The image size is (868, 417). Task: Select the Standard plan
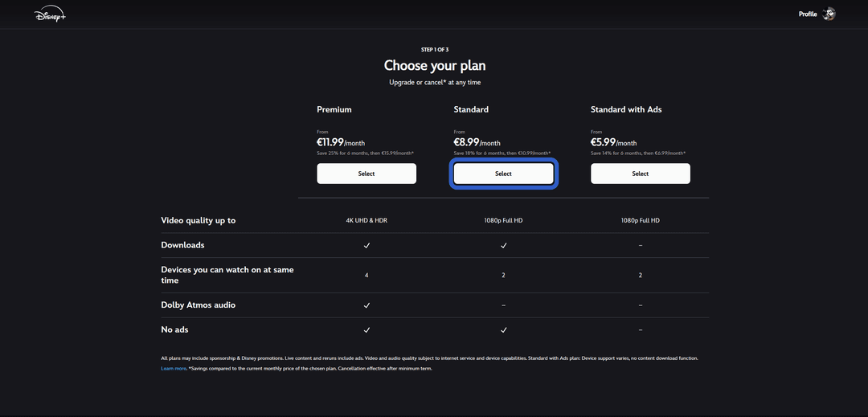pyautogui.click(x=503, y=174)
